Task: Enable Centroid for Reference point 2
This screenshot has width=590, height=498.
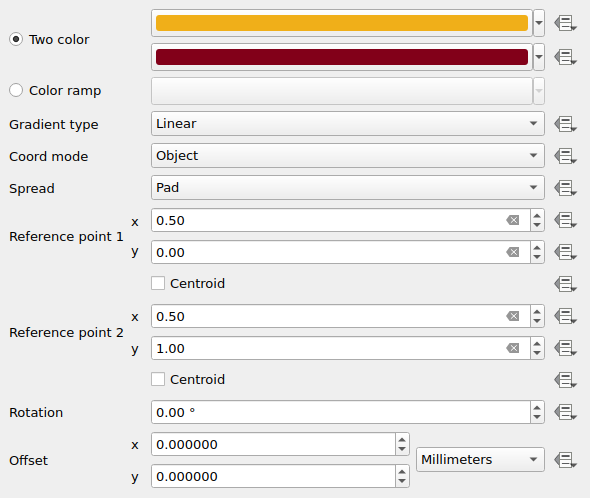Action: [x=158, y=379]
